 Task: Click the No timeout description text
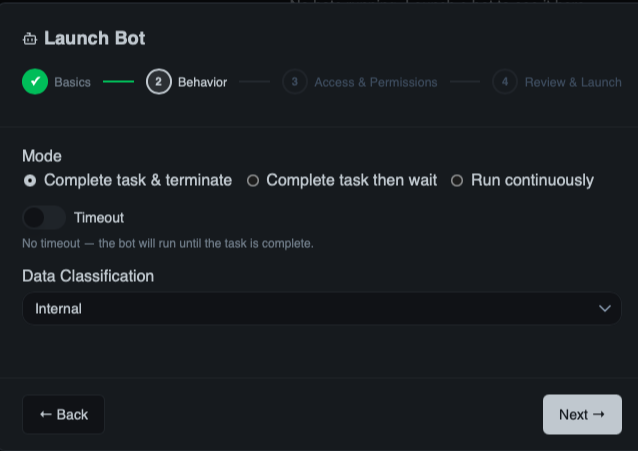click(x=168, y=243)
